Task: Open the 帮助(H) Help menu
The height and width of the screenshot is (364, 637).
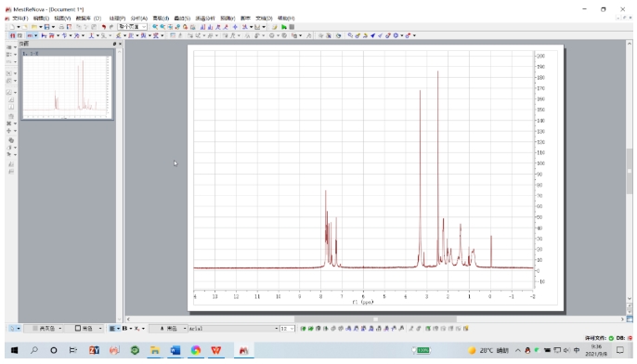Action: [286, 19]
